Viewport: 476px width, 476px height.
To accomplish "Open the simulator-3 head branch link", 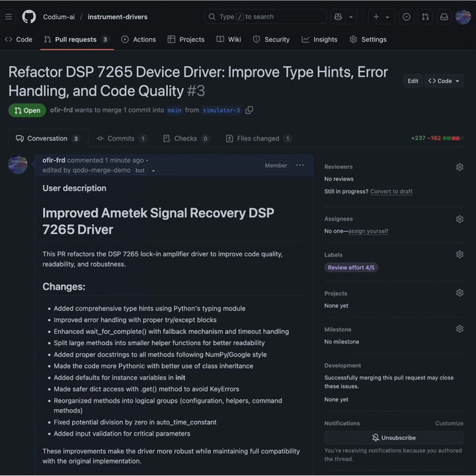I will [221, 110].
